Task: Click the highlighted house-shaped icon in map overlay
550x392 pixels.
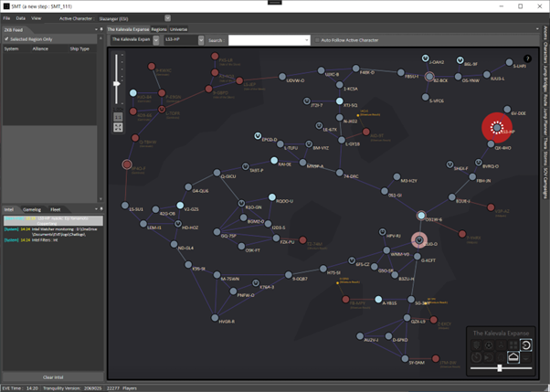Action: coord(513,357)
